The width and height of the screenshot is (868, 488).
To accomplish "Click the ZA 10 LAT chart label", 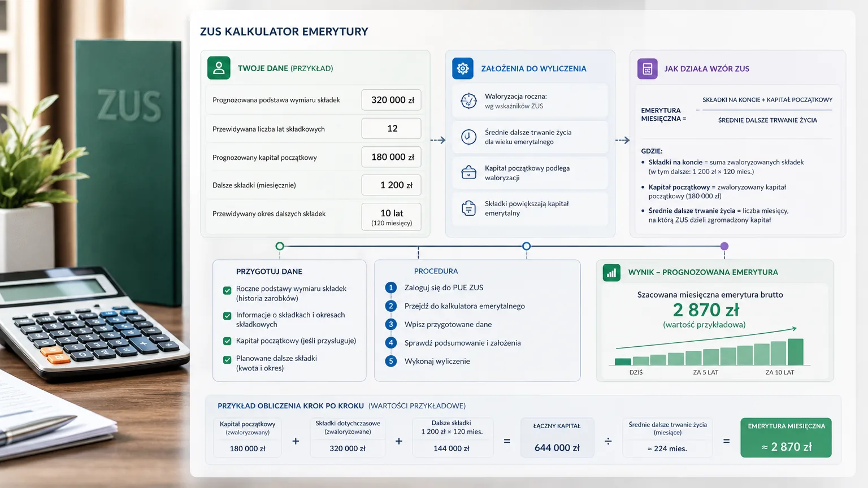I will click(x=780, y=373).
